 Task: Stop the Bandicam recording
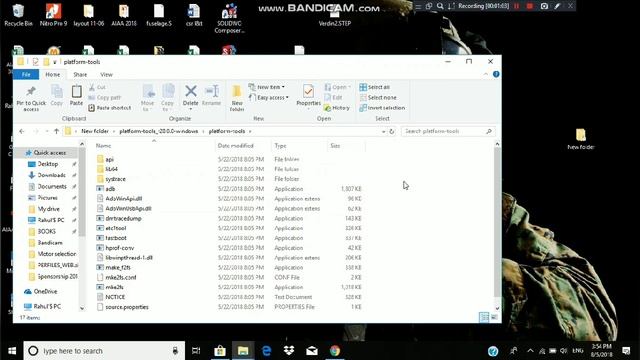click(x=530, y=6)
